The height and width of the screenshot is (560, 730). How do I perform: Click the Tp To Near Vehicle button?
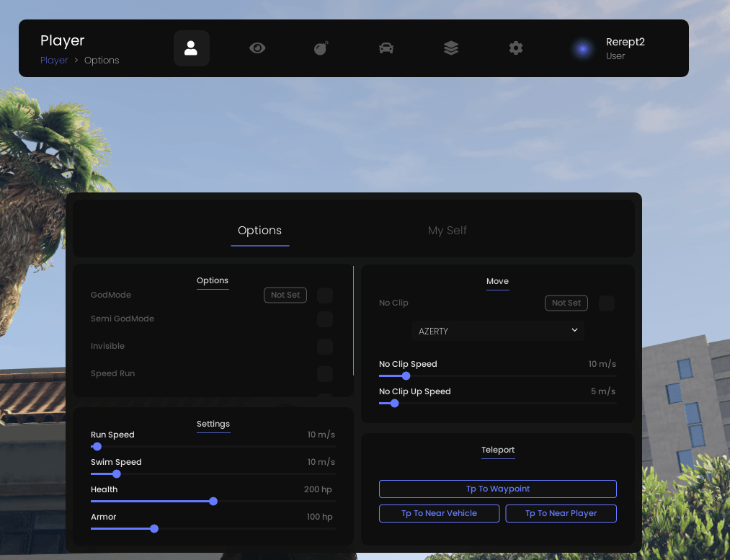click(x=439, y=513)
